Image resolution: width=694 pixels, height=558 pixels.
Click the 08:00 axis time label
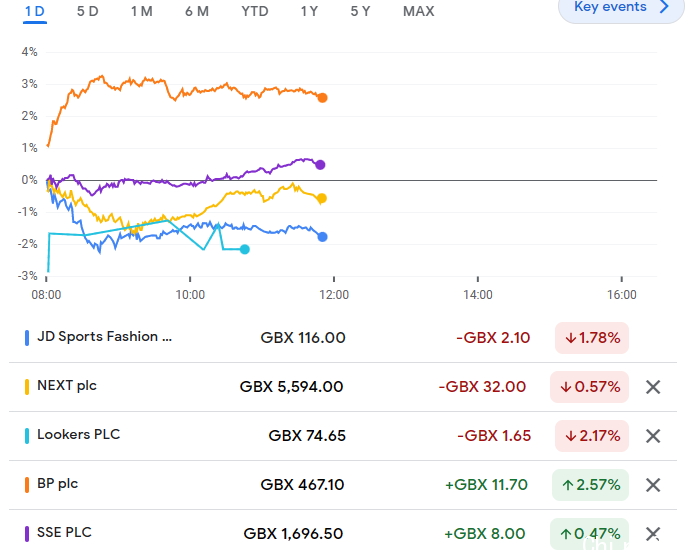click(x=46, y=295)
